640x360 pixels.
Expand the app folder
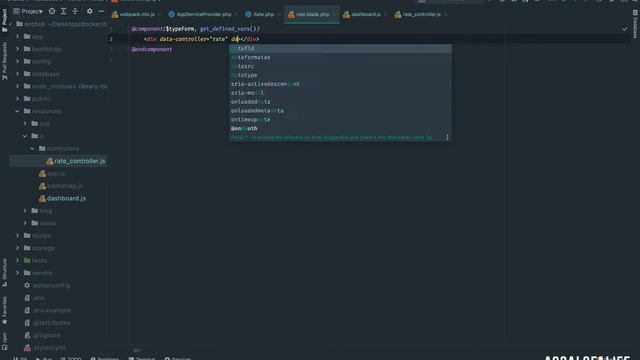[x=18, y=36]
